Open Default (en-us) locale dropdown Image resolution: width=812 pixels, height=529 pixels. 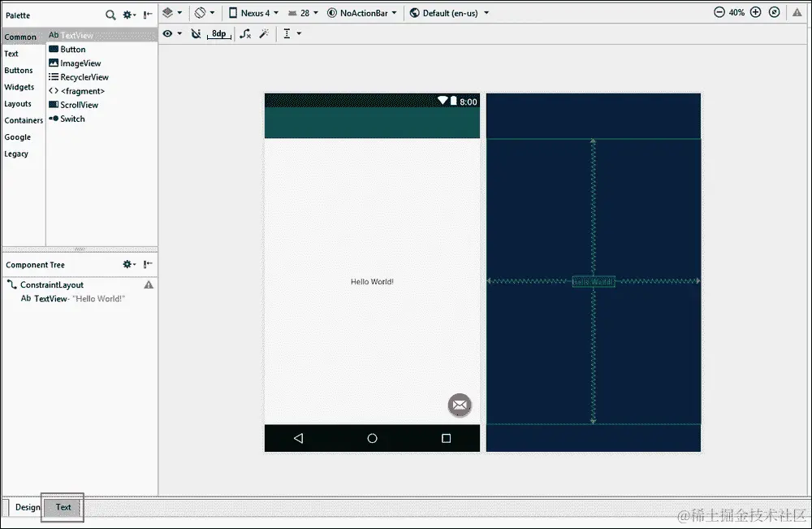pyautogui.click(x=449, y=13)
